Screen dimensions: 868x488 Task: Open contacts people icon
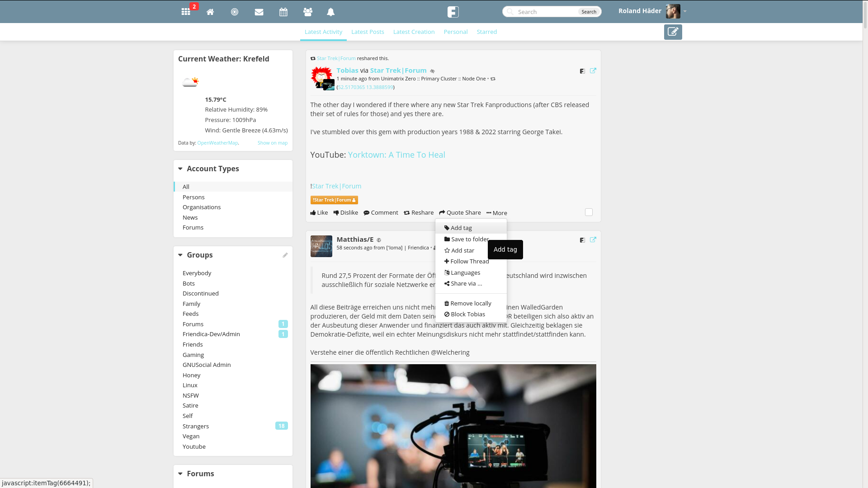coord(308,12)
